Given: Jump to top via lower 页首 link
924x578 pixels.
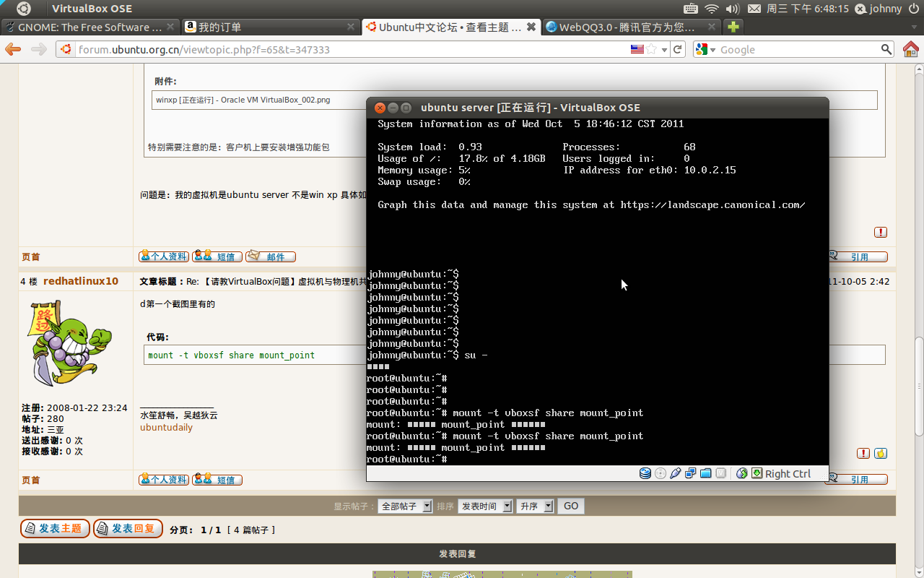Looking at the screenshot, I should tap(31, 480).
